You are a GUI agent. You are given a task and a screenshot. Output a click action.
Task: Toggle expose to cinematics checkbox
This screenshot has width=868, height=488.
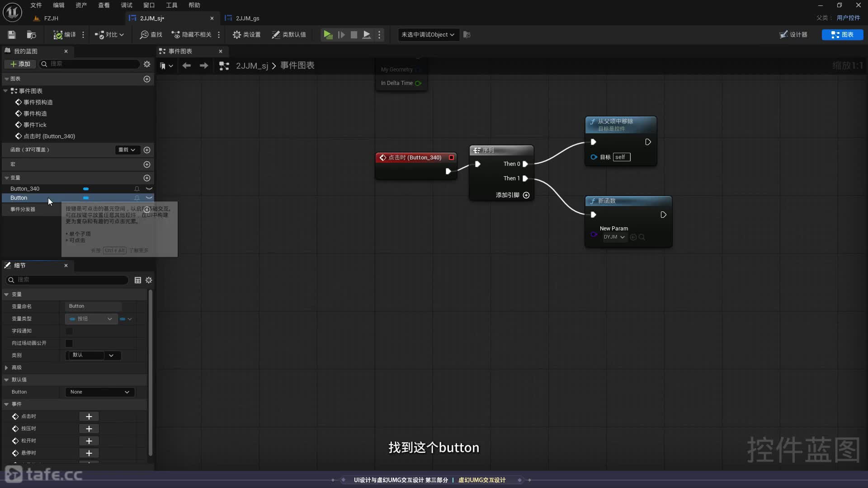[x=69, y=343]
